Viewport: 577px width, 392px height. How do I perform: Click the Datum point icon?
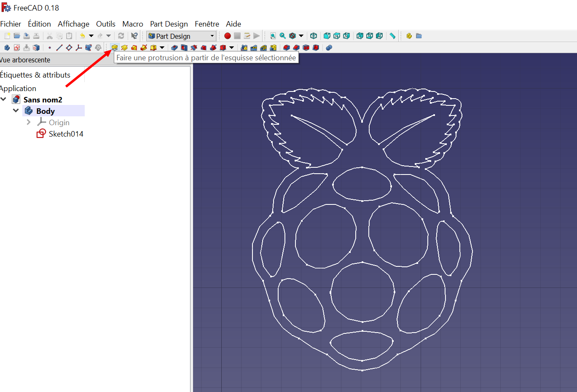coord(50,48)
